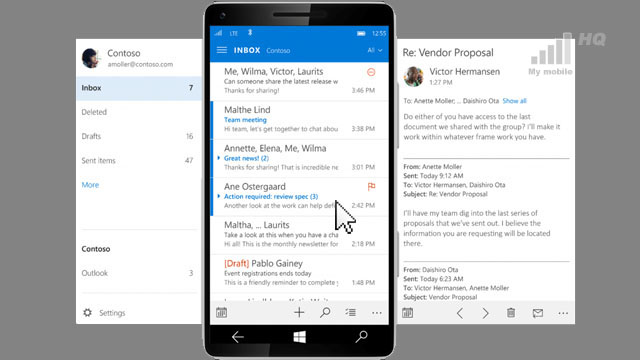The height and width of the screenshot is (360, 640).
Task: Click red blocked icon on Me, Wilma email
Action: tap(371, 72)
